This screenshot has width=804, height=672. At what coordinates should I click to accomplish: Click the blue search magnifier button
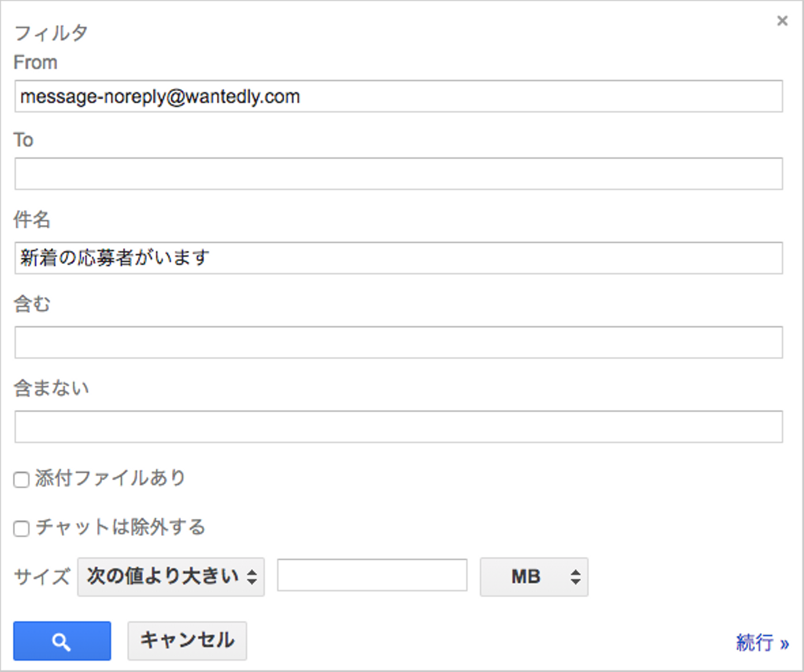62,641
